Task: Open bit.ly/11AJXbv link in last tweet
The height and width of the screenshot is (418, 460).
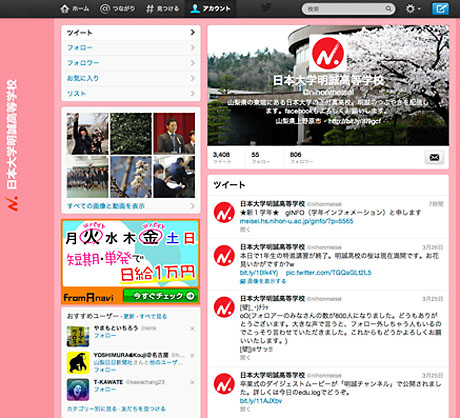Action: (261, 401)
